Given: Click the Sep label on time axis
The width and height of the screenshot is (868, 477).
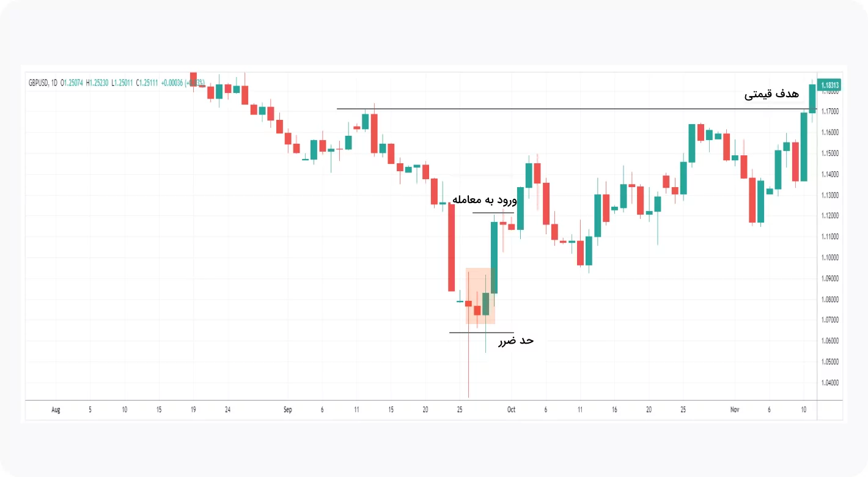Looking at the screenshot, I should point(287,410).
